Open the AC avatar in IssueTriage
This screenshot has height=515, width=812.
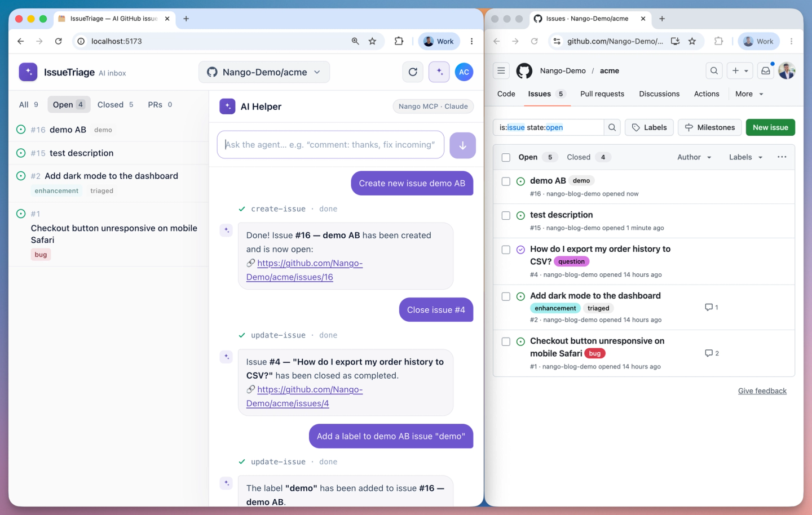pos(464,72)
